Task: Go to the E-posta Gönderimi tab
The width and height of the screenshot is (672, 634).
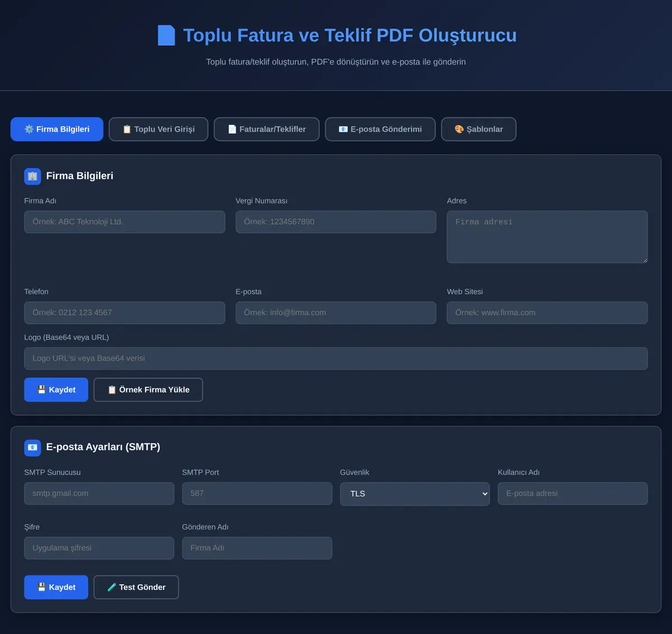Action: point(380,129)
